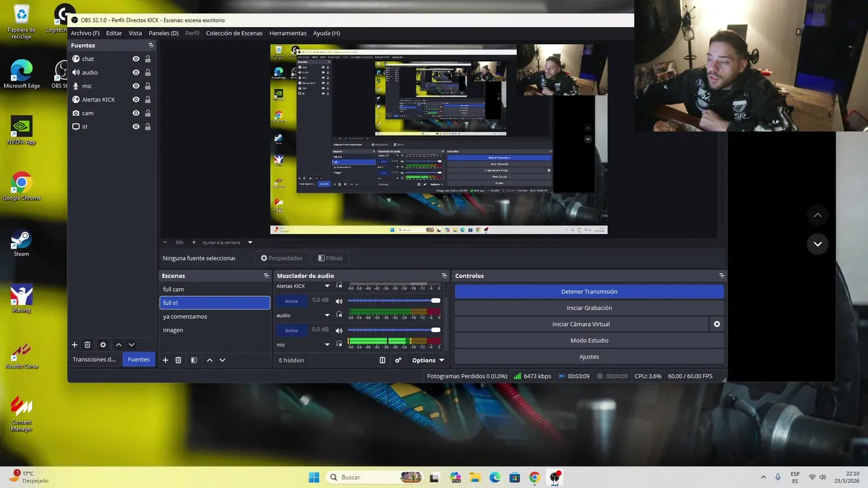Open Editar menu
Image resolution: width=868 pixels, height=488 pixels.
coord(114,33)
